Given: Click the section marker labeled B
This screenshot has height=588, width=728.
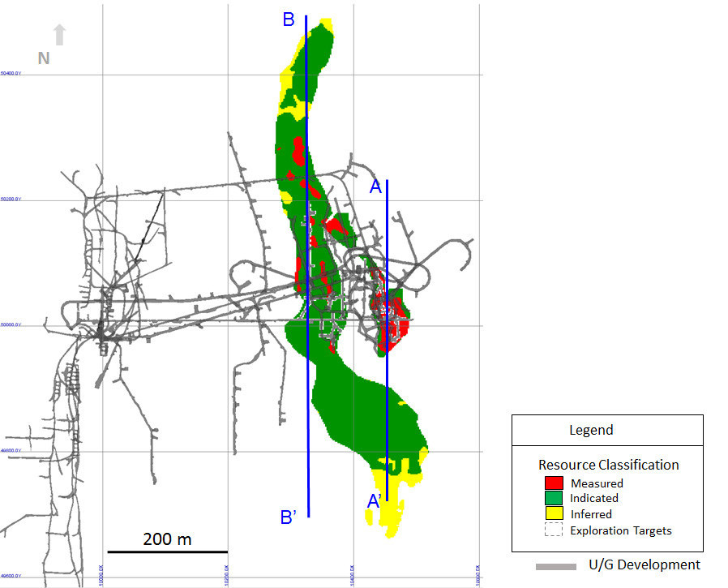Looking at the screenshot, I should click(289, 17).
